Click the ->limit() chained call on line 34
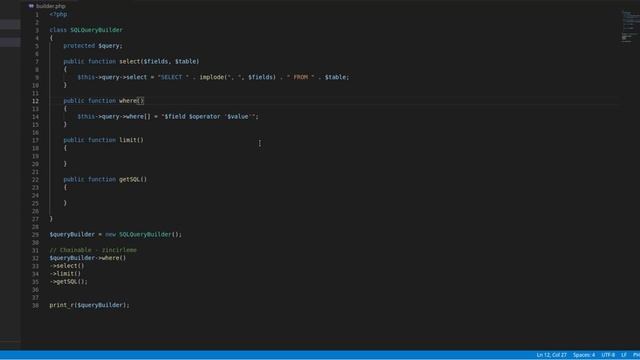 65,273
